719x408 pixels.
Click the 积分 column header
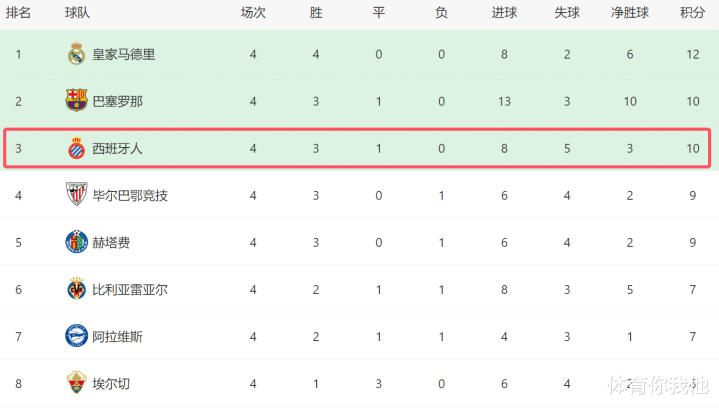(692, 13)
